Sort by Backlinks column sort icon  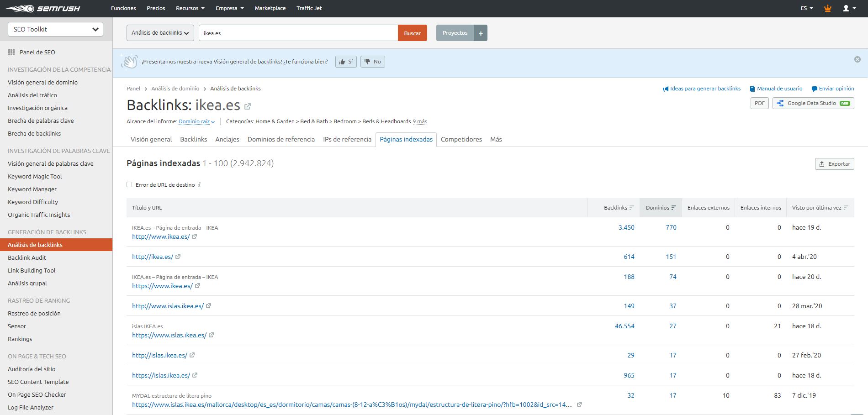[x=632, y=208]
